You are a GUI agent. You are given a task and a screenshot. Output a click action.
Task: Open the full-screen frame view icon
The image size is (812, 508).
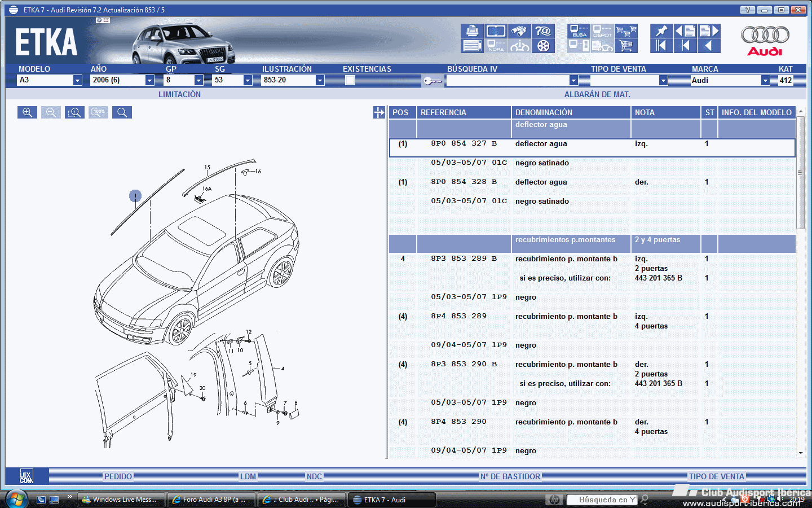tap(496, 31)
